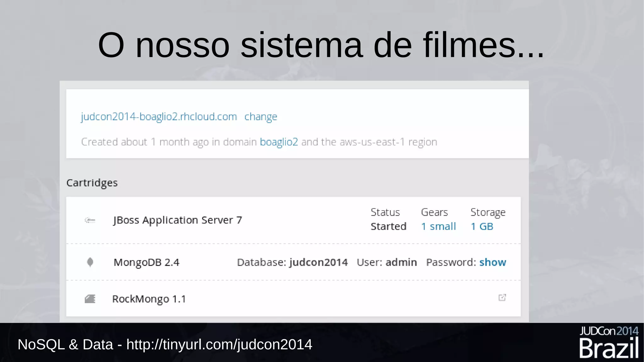
Task: Select the 'MongoDB 2.4' cartridge name
Action: pyautogui.click(x=147, y=263)
